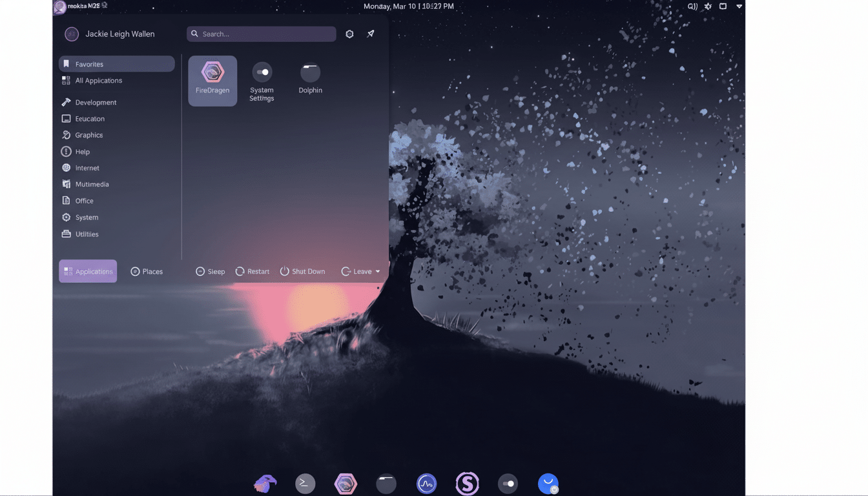Image resolution: width=868 pixels, height=496 pixels.
Task: Expand hidden tray items with the arrow
Action: coord(738,6)
